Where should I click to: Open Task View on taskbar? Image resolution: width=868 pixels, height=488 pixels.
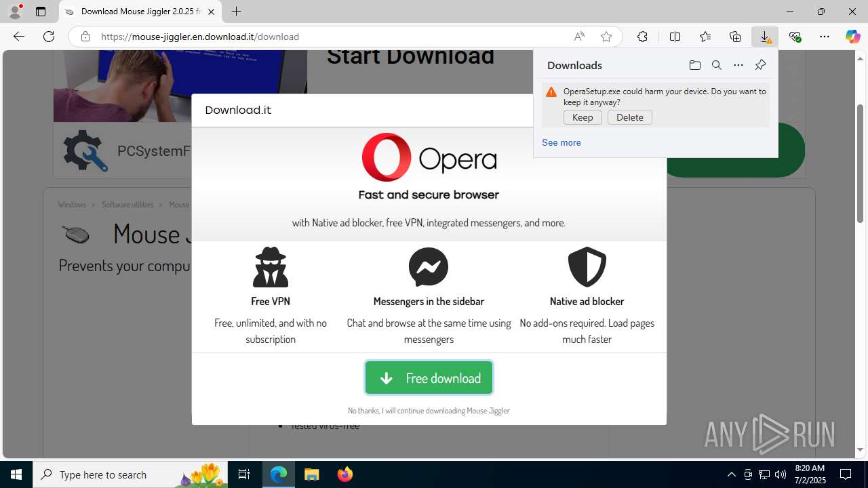(244, 474)
